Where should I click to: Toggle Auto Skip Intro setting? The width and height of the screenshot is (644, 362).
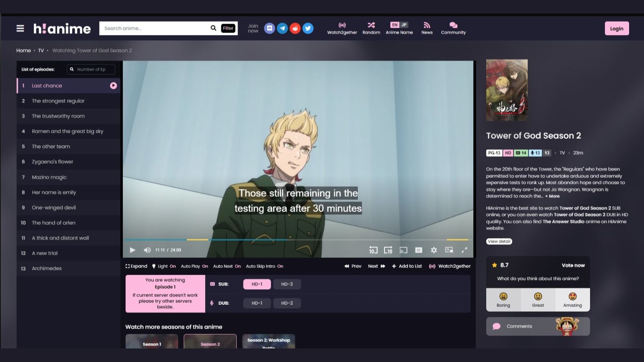pyautogui.click(x=264, y=266)
